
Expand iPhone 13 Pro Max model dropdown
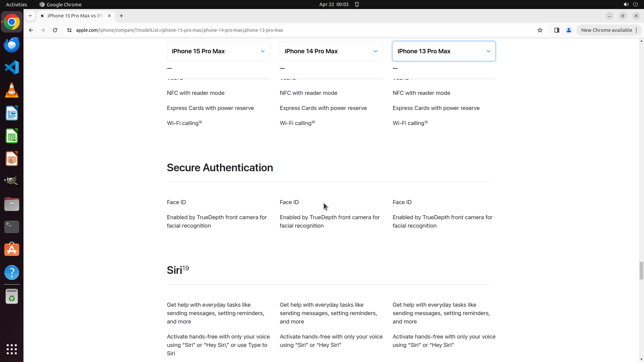click(444, 51)
